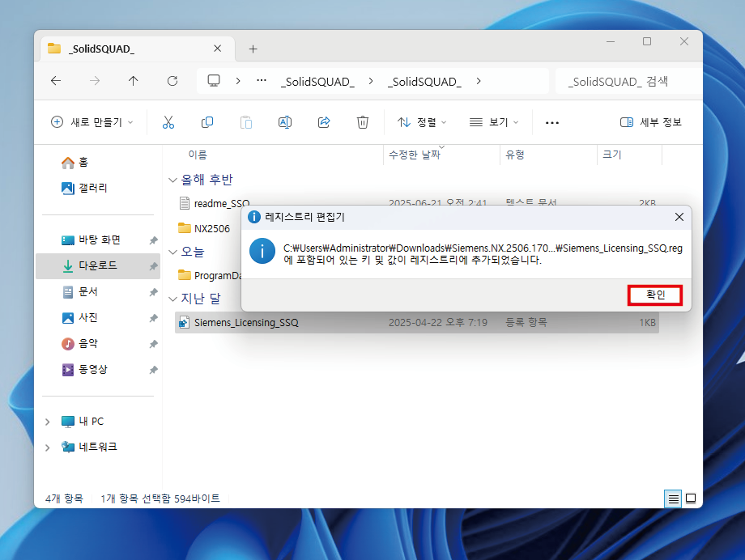This screenshot has width=745, height=560.
Task: Select 내 PC in the sidebar
Action: click(x=83, y=422)
